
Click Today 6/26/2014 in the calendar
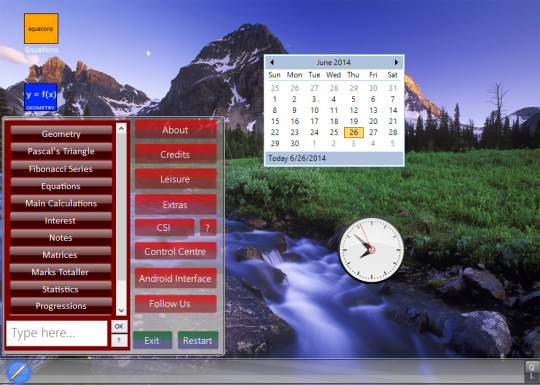297,158
